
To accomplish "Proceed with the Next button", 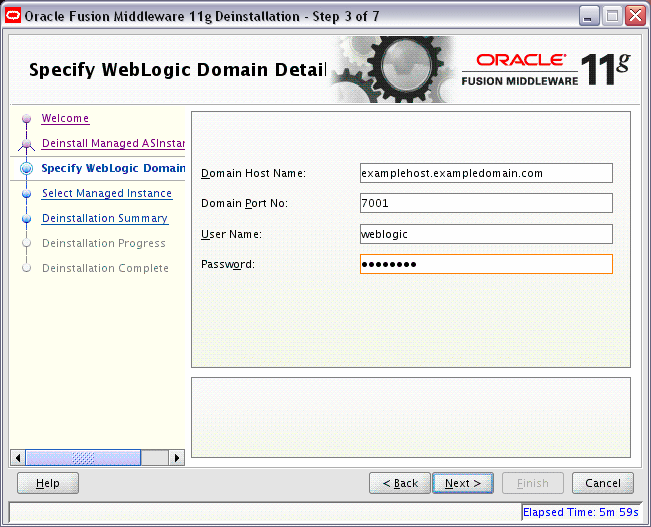I will [x=463, y=483].
